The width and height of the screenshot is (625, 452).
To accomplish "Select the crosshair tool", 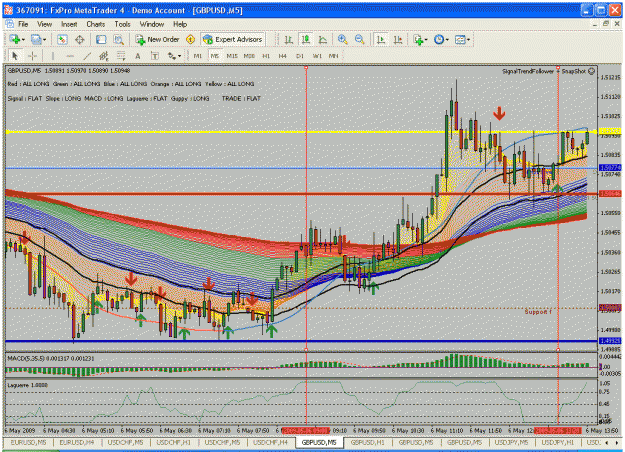I will [33, 56].
